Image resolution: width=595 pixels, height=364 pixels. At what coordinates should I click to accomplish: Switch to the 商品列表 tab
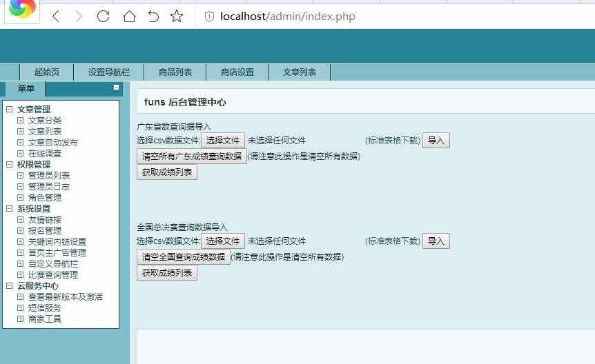click(x=175, y=72)
